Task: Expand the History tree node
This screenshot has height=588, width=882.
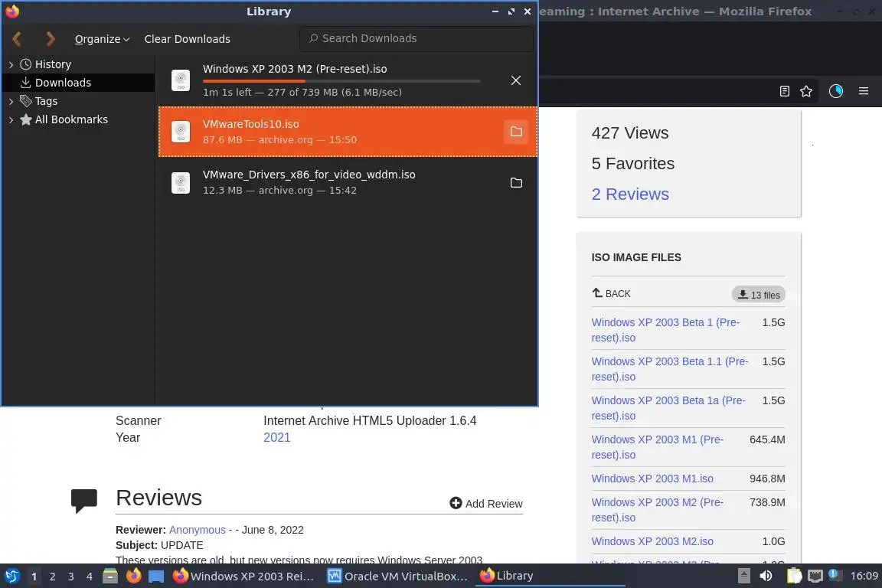Action: (x=11, y=65)
